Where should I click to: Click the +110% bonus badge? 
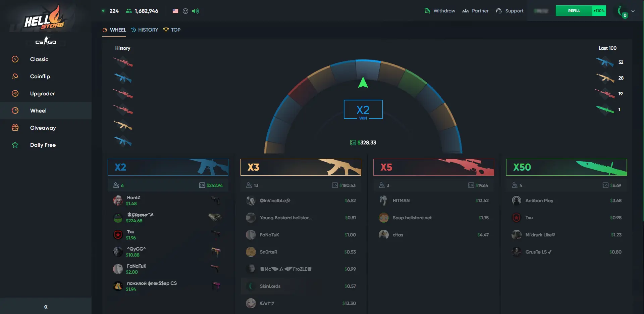[599, 11]
